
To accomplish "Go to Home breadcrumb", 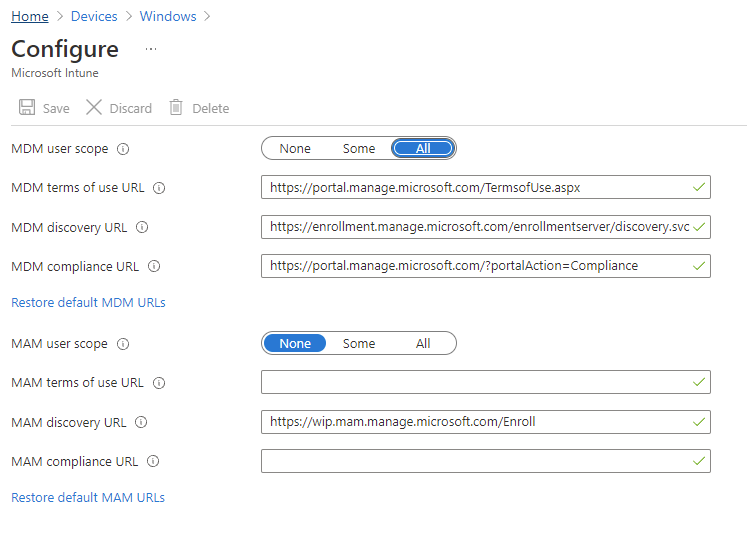I will coord(30,16).
